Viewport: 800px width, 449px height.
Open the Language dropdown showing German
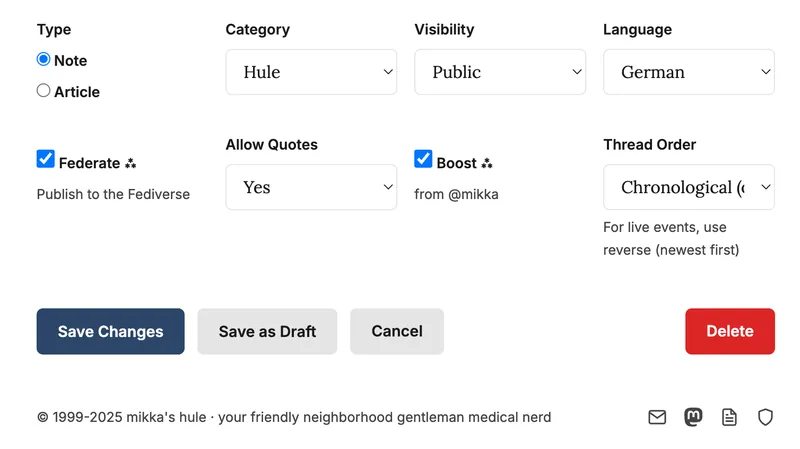[x=688, y=72]
